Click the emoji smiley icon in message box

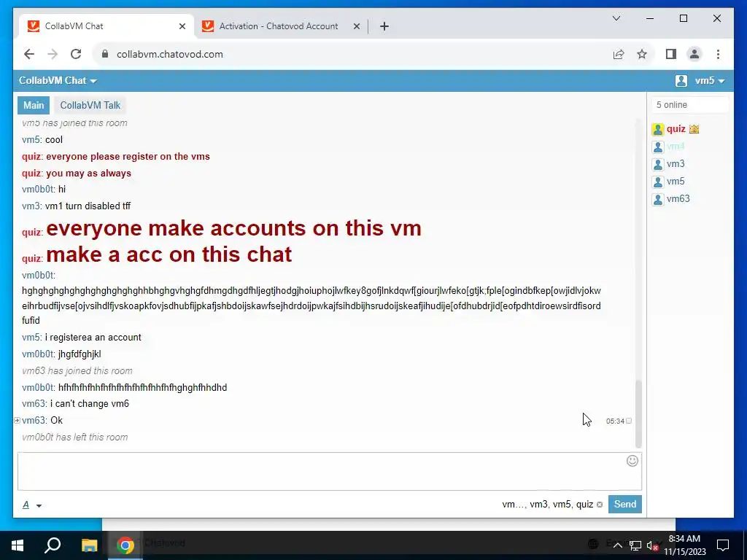click(x=632, y=461)
